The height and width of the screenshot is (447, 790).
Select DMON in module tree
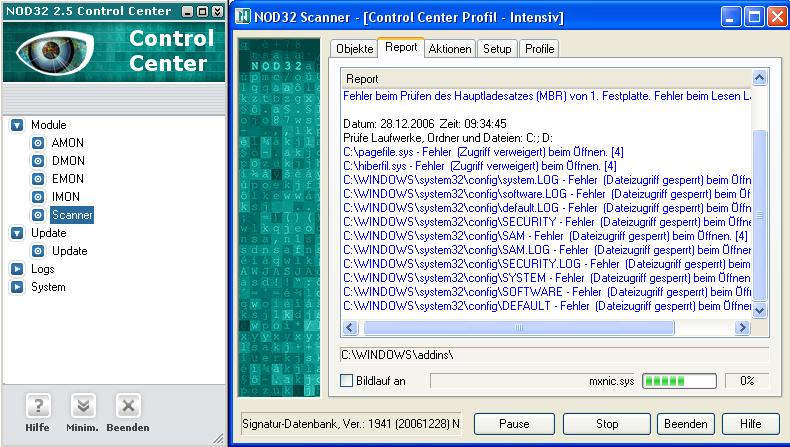[68, 161]
